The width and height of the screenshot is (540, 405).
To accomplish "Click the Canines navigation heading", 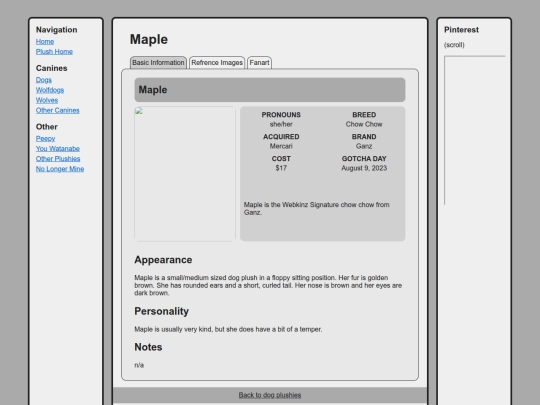I will (x=51, y=68).
